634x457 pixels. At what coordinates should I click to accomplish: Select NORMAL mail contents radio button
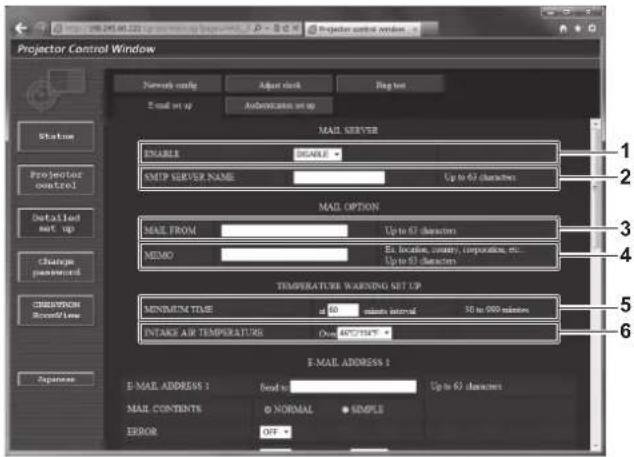268,410
